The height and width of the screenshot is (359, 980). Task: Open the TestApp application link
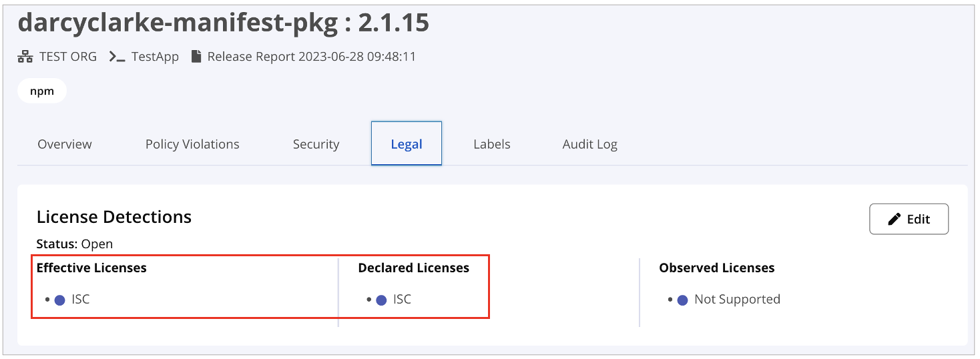point(155,57)
